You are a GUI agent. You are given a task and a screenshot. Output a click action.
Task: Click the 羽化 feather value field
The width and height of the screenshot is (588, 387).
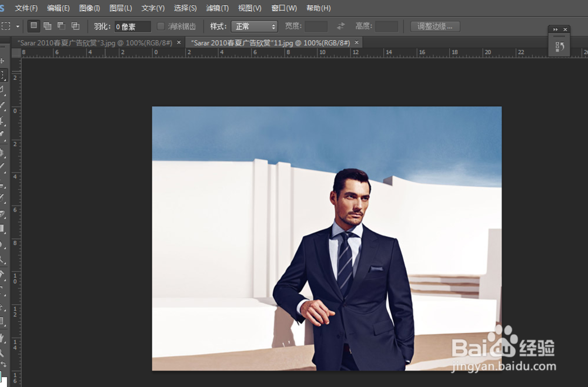click(x=133, y=26)
